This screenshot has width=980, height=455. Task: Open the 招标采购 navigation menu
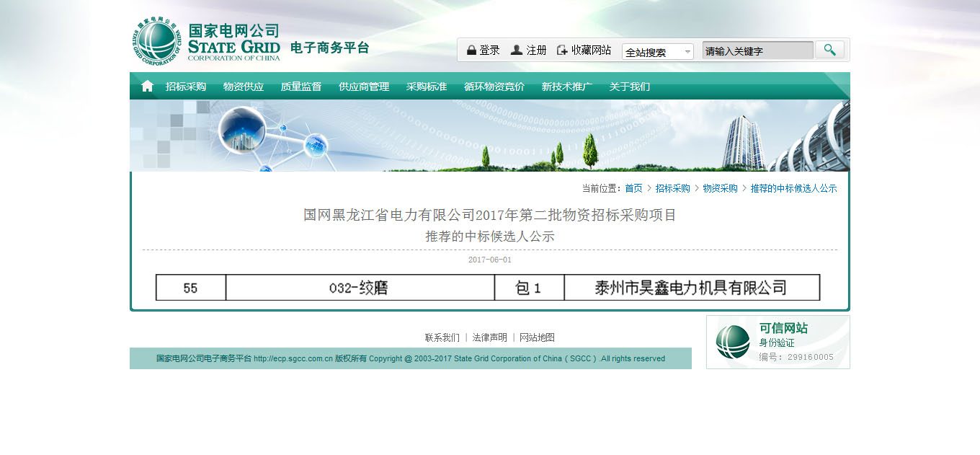pyautogui.click(x=186, y=87)
